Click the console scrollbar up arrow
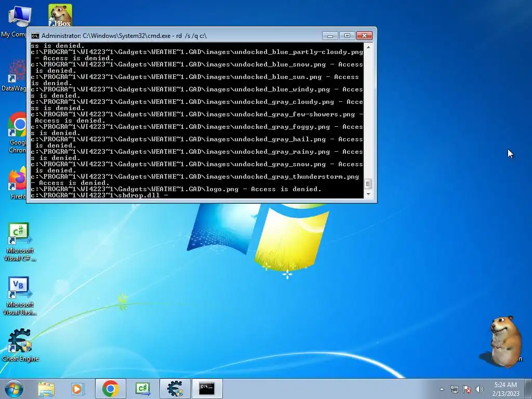This screenshot has height=399, width=532. (x=368, y=47)
